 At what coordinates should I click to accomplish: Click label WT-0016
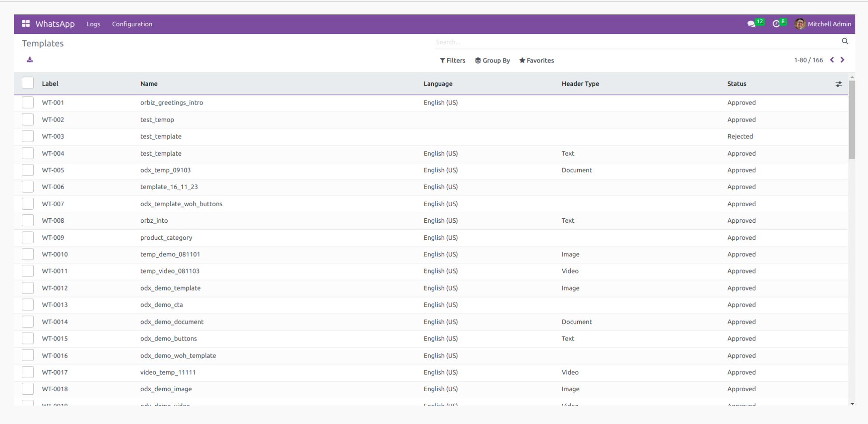point(55,355)
